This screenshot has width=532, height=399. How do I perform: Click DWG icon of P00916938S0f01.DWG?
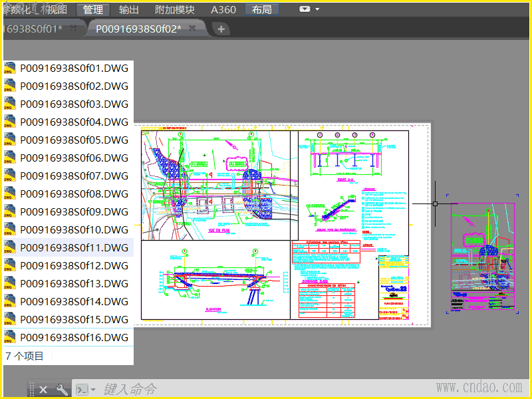[x=9, y=68]
